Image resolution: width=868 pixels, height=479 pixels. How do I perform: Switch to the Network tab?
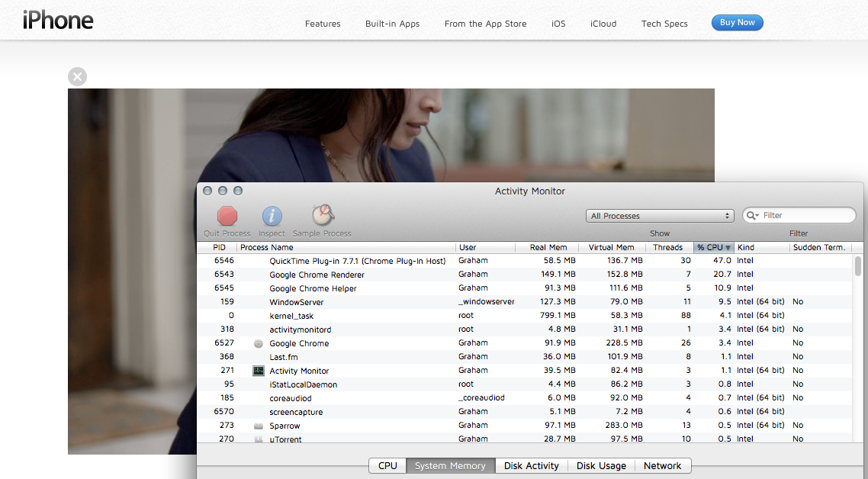click(663, 466)
